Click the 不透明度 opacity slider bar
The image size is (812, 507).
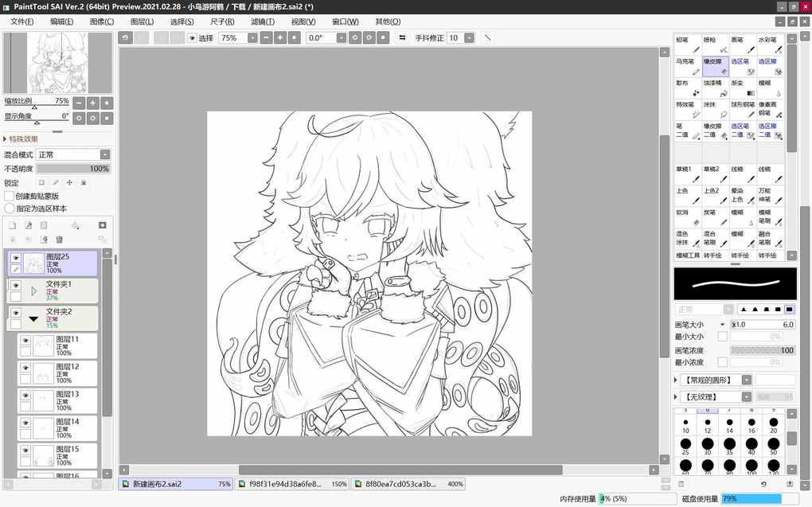[72, 169]
